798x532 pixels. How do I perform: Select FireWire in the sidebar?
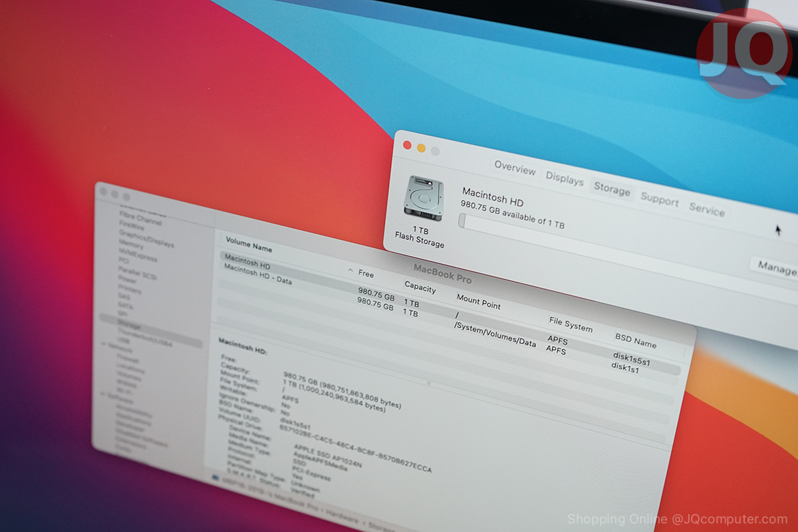point(132,225)
